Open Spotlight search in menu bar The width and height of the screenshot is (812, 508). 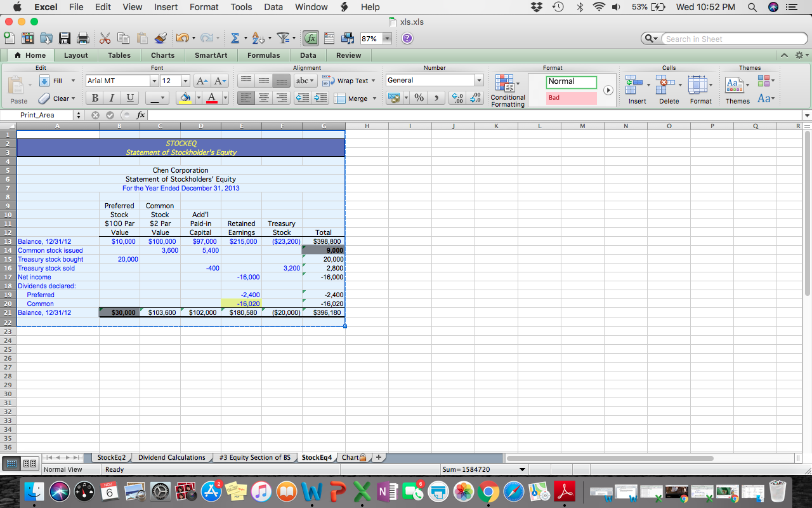tap(752, 7)
